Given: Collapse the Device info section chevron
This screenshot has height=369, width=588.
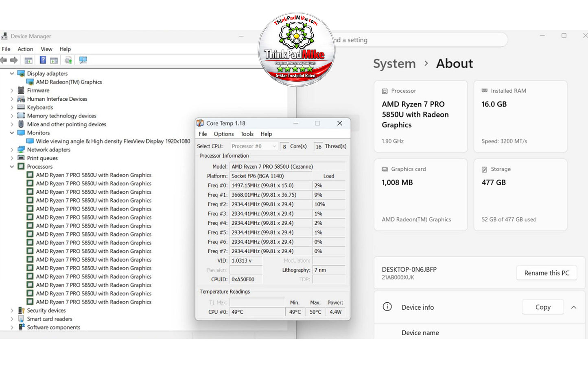Looking at the screenshot, I should click(574, 307).
